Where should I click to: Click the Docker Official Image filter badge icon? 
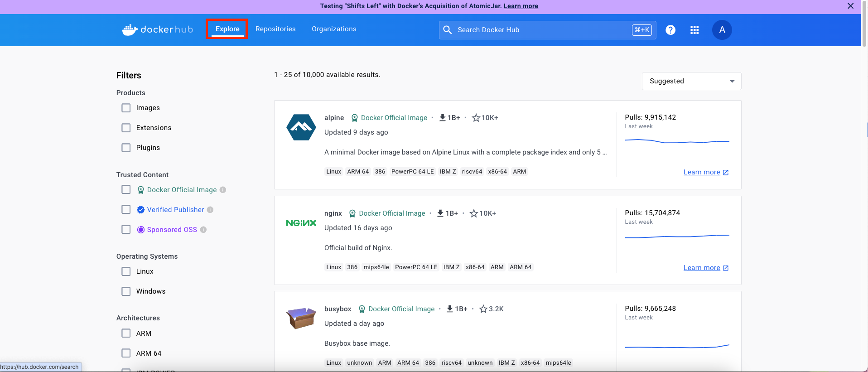(141, 190)
